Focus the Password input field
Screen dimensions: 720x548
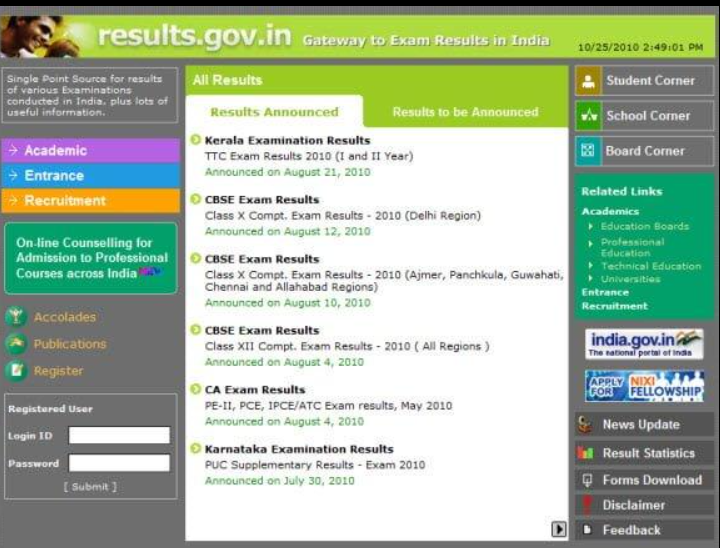coord(119,463)
